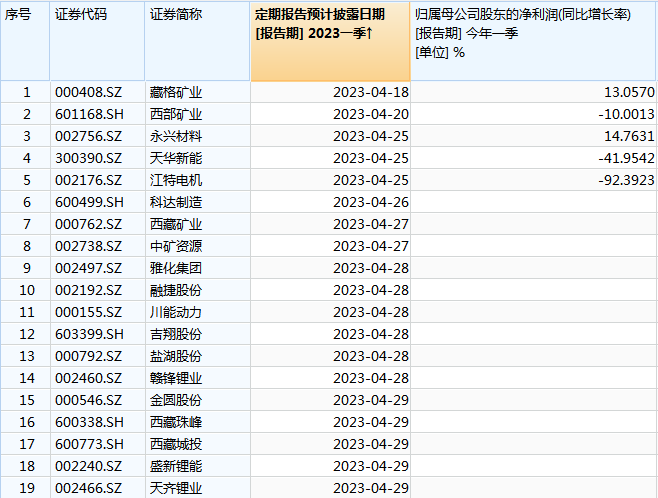This screenshot has width=658, height=498.
Task: Click security code 601168.SH
Action: 89,114
